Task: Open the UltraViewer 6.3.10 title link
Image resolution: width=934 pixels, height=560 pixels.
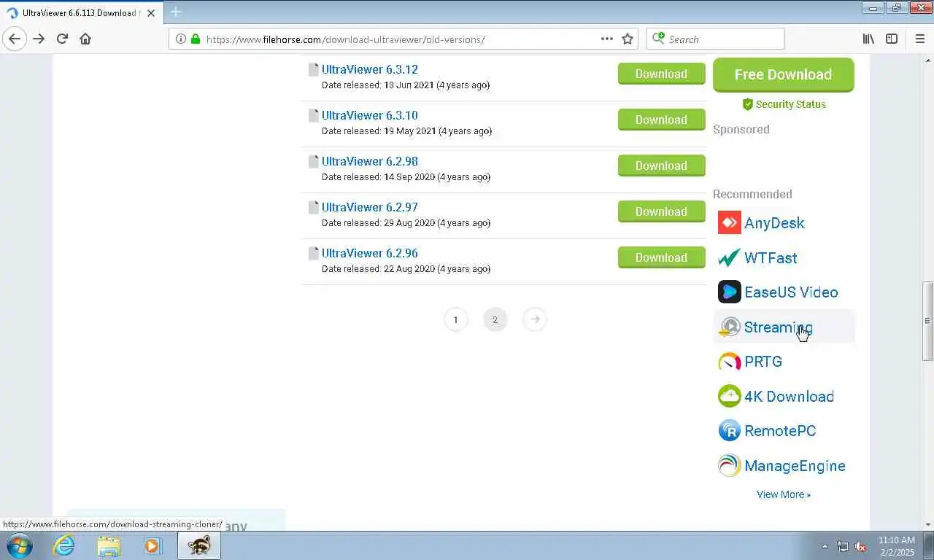Action: (369, 115)
